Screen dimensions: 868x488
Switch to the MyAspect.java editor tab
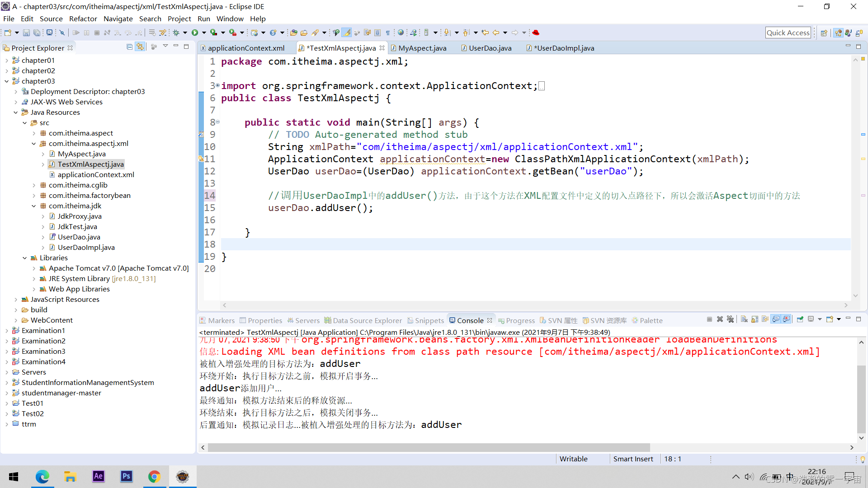coord(422,48)
